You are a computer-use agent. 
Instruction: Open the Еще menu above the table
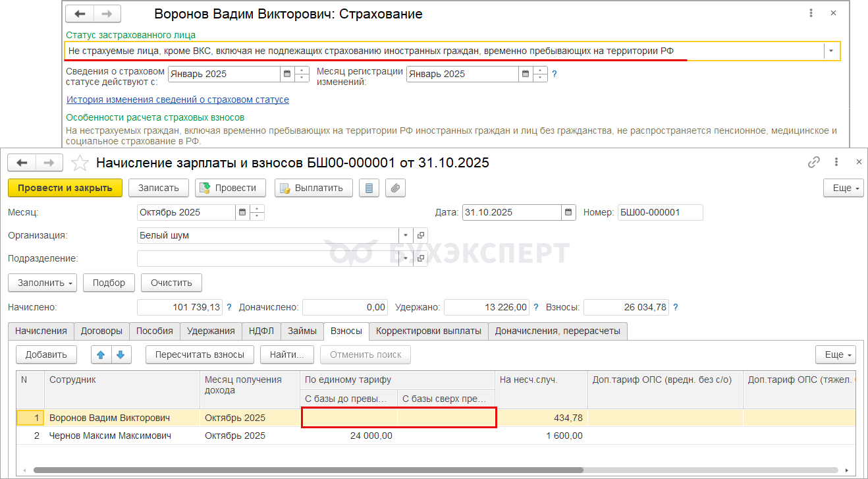(835, 354)
